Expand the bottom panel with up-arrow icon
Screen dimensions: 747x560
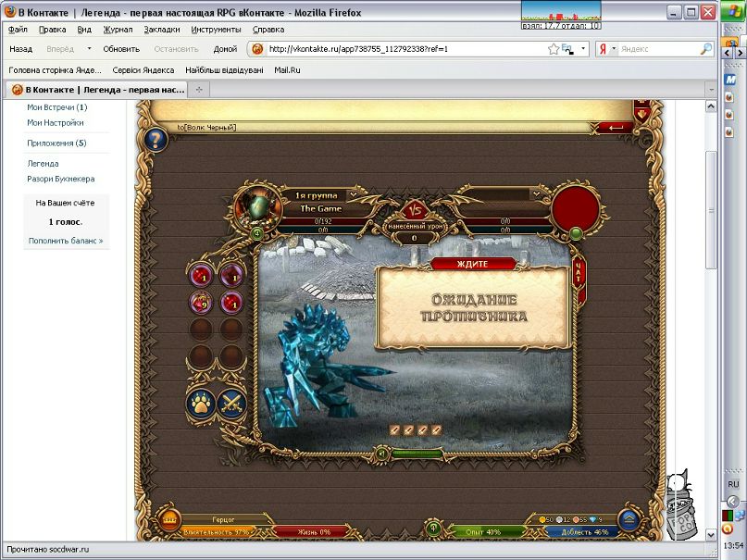(629, 519)
